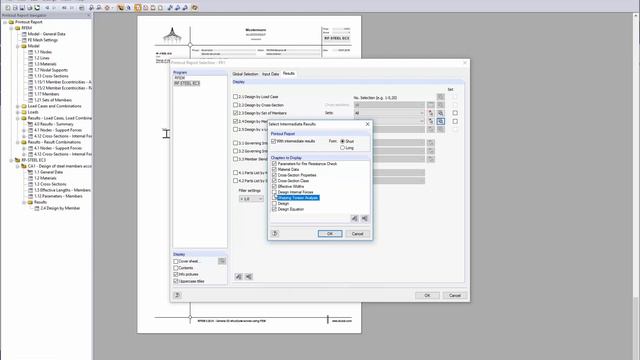Click Cancel in Printout Report Selection dialog
Viewport: 640px width, 360px height.
(455, 296)
